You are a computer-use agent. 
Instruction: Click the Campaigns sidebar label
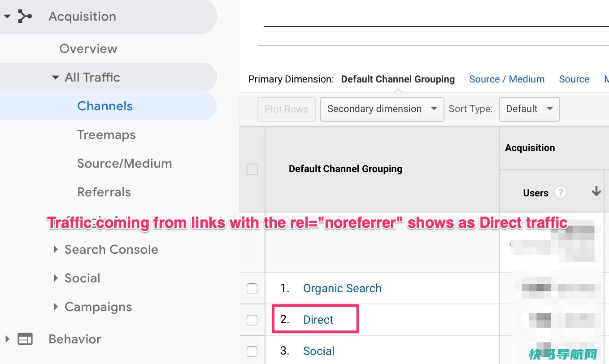(x=98, y=307)
